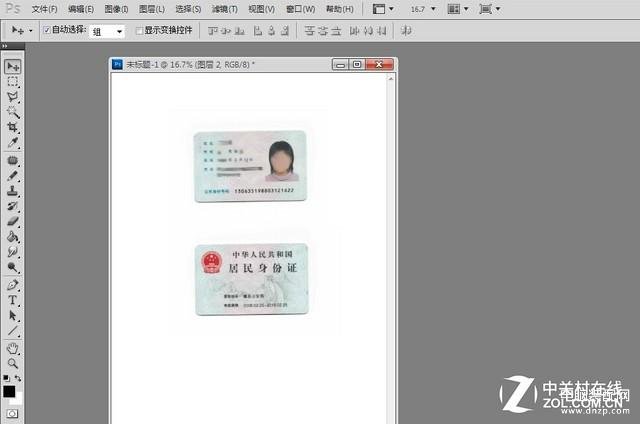Select the Spot Healing Brush tool
This screenshot has width=640, height=424.
point(13,160)
